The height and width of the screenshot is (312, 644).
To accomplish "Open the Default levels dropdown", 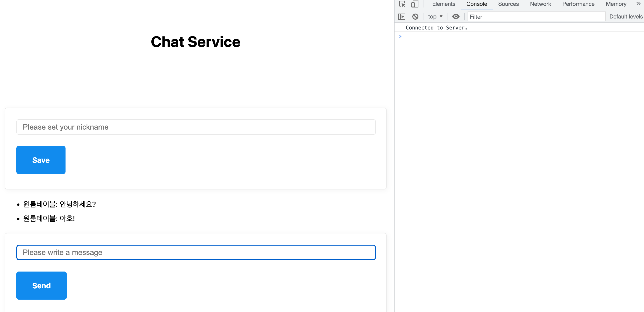I will 626,17.
